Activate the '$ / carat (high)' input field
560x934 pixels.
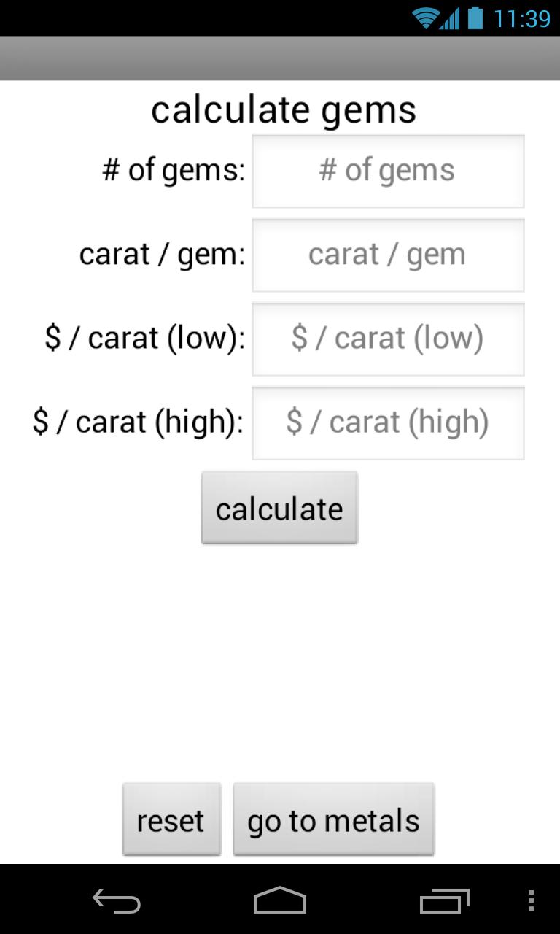388,422
